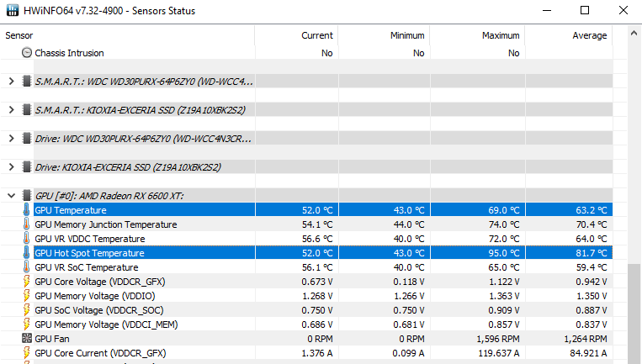This screenshot has width=642, height=364.
Task: Click the Minimum column header
Action: (x=384, y=35)
